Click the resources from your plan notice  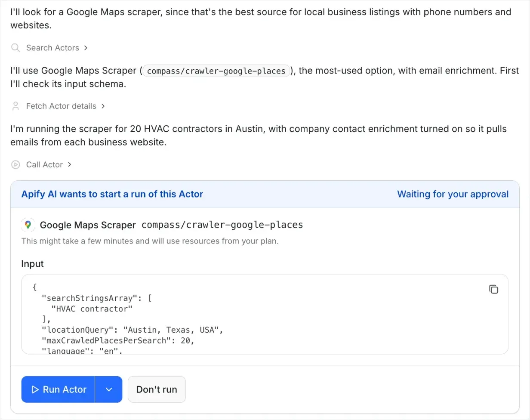(x=150, y=241)
